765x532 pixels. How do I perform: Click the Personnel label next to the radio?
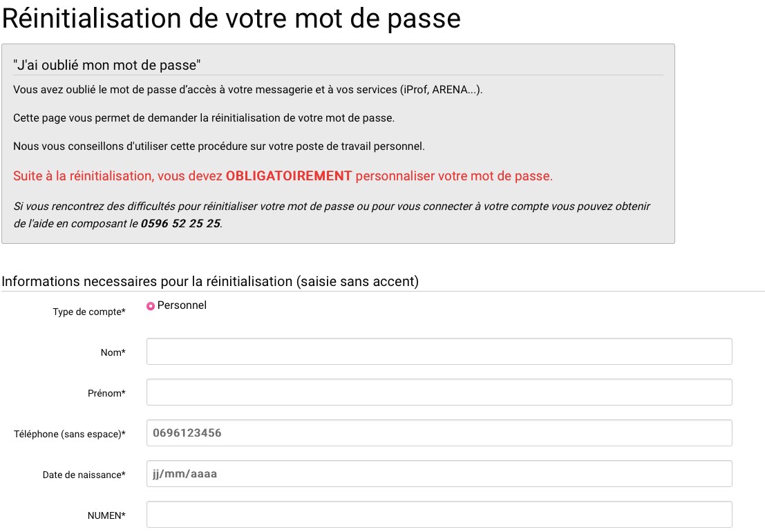click(x=182, y=305)
